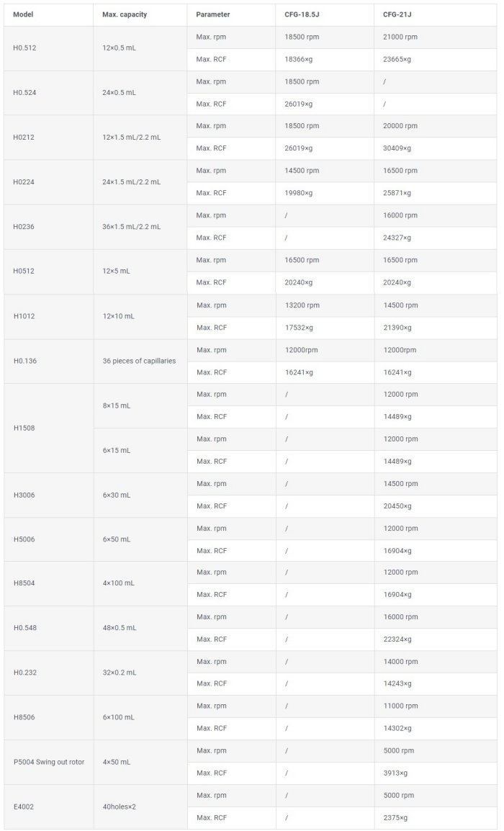Viewport: 504px width, 831px height.
Task: Select the Parameter column header
Action: 213,14
